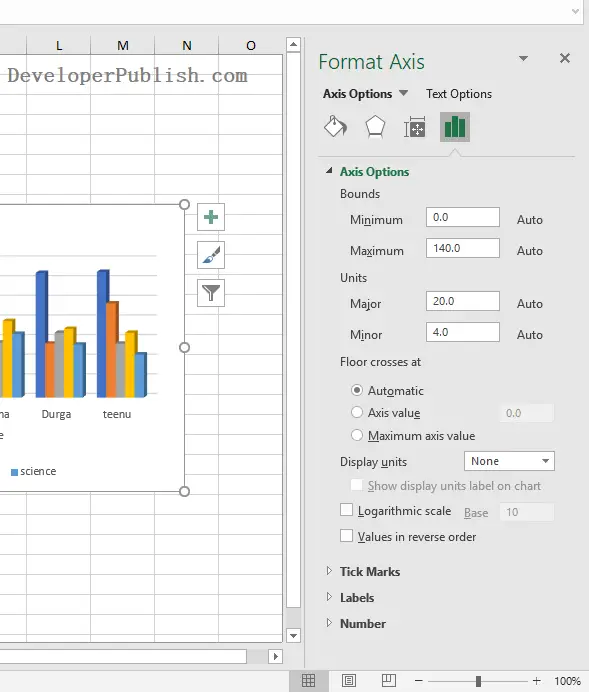
Task: Enable Values in reverse order checkbox
Action: coord(346,536)
